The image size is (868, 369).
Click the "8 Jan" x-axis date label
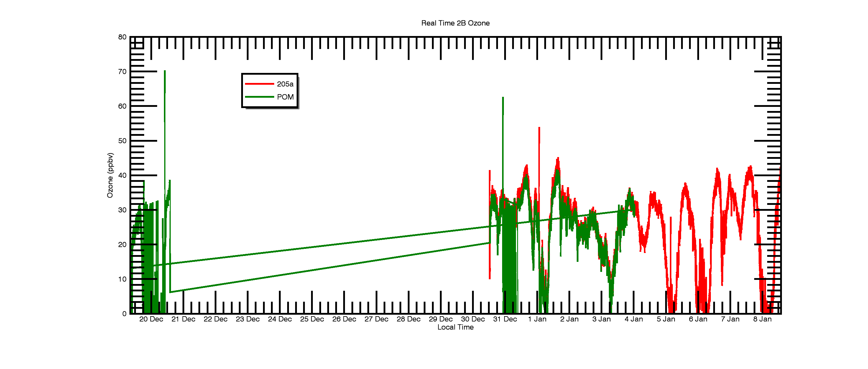(x=762, y=319)
